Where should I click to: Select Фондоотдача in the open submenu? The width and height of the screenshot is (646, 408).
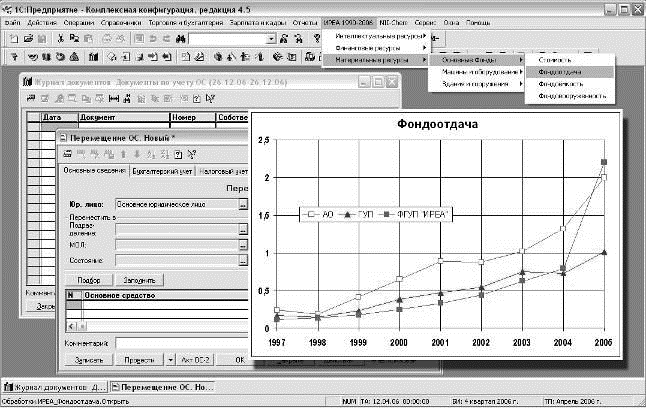(x=561, y=72)
